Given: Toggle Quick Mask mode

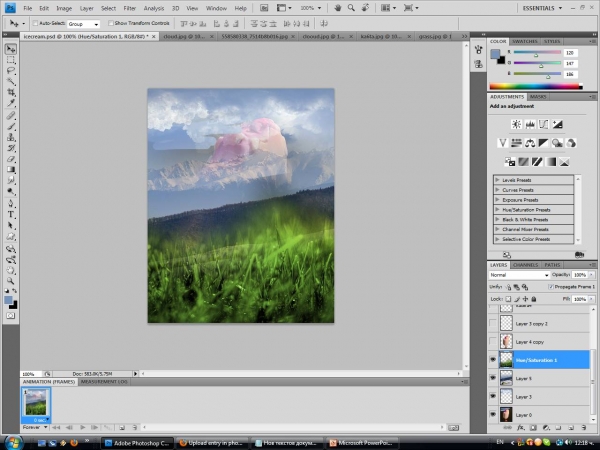Looking at the screenshot, I should click(11, 316).
